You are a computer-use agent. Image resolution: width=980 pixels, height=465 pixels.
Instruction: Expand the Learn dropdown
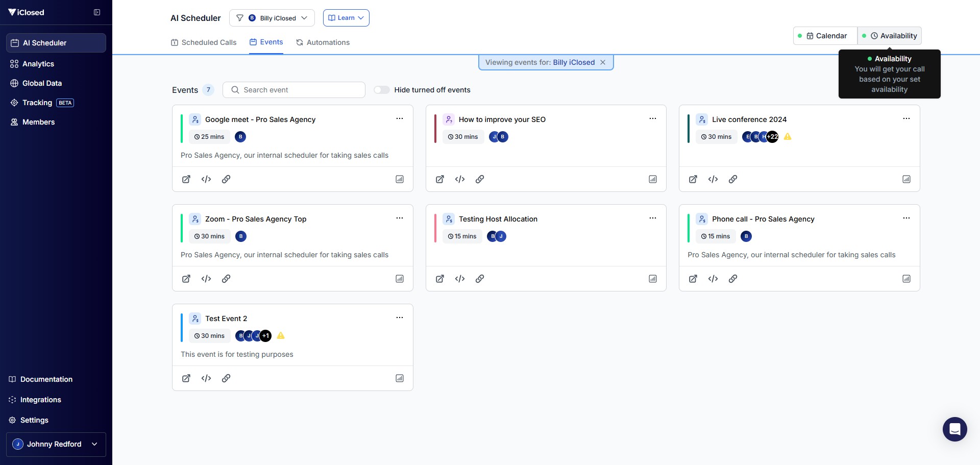tap(346, 18)
